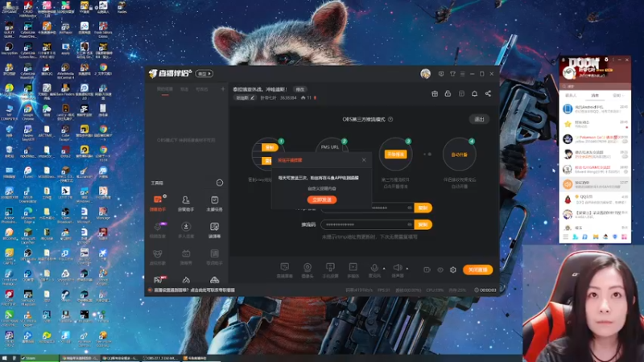Open My Android phone chat in QQ
Viewport: 644px width, 362px height.
pyautogui.click(x=595, y=109)
